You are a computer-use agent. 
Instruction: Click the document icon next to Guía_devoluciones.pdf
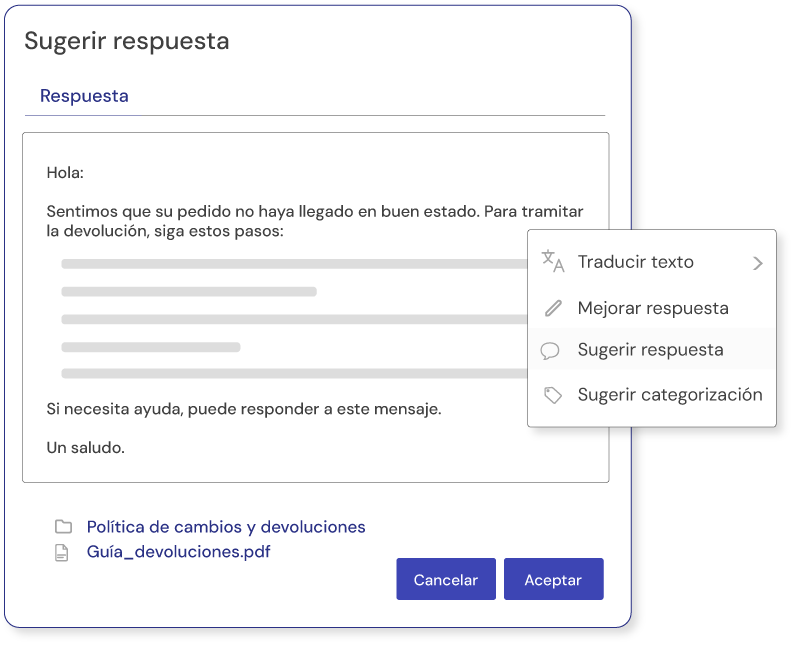click(62, 552)
